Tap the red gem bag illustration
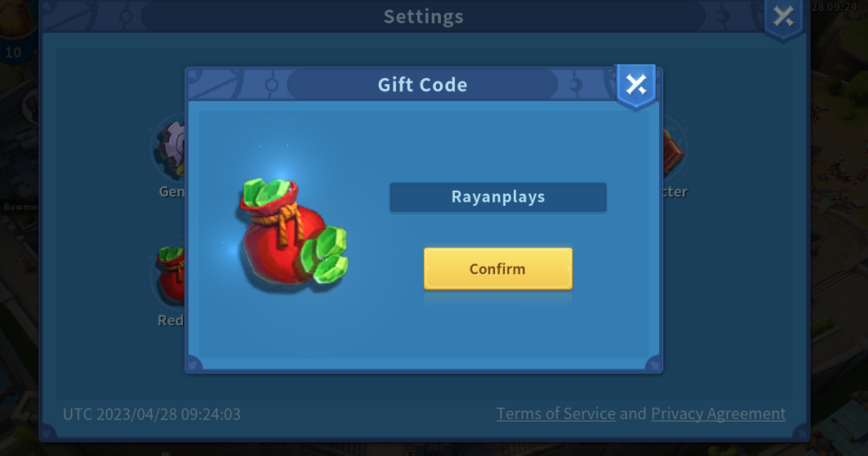 pos(292,232)
